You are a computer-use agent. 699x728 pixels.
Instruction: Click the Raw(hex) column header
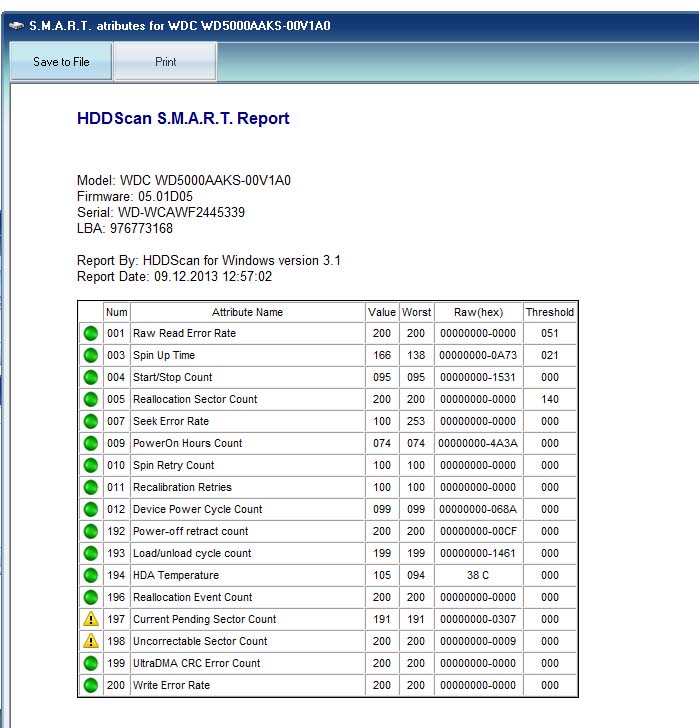[x=479, y=312]
